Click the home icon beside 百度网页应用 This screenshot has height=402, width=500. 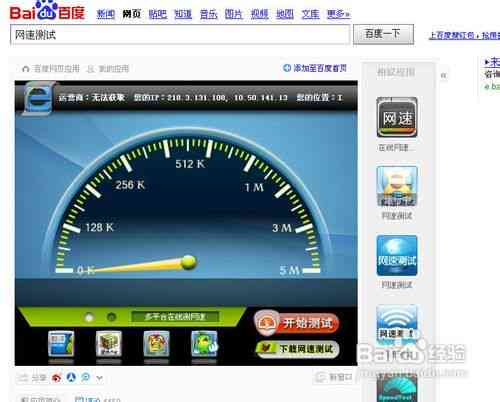tap(25, 69)
